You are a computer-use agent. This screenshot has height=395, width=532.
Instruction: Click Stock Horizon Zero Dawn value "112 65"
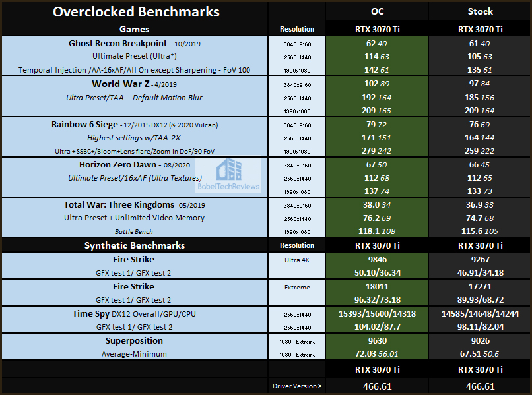pyautogui.click(x=479, y=178)
